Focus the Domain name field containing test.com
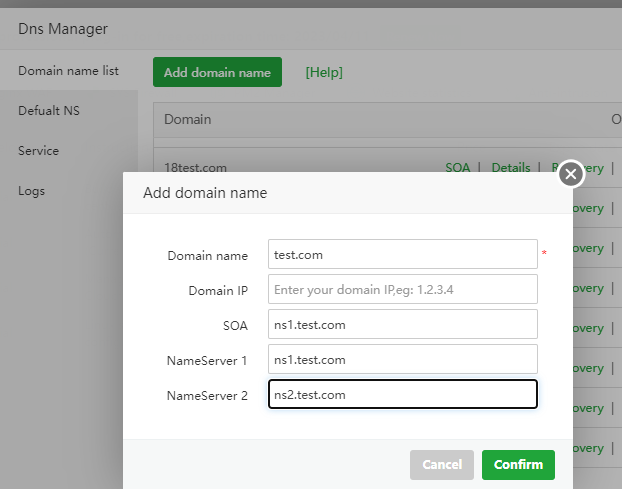This screenshot has height=489, width=622. (x=403, y=254)
